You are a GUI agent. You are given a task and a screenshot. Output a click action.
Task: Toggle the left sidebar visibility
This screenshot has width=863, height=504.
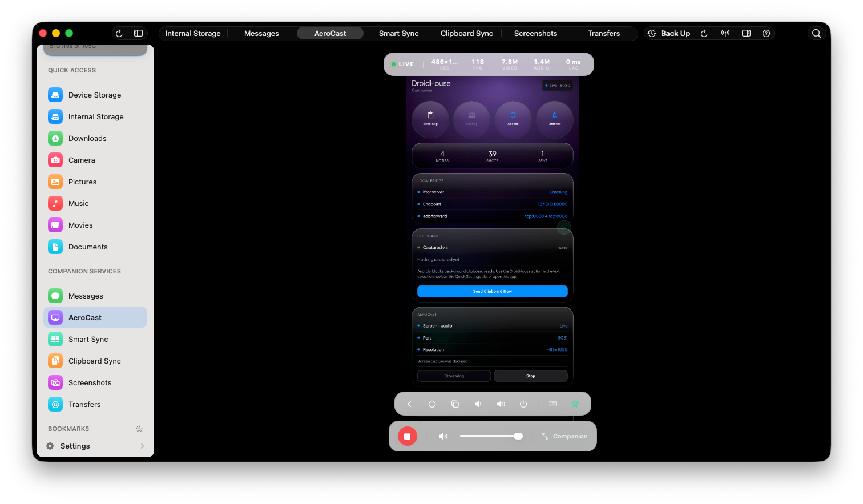[x=138, y=34]
